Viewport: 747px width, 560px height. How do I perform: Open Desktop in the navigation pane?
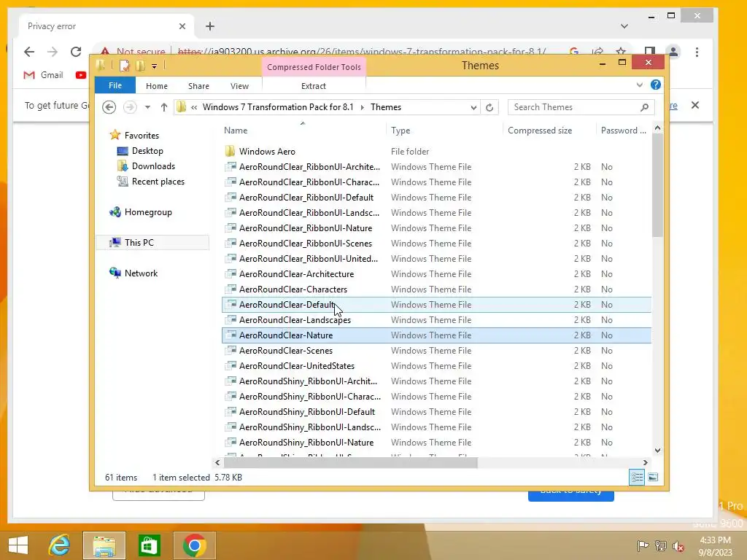tap(147, 150)
